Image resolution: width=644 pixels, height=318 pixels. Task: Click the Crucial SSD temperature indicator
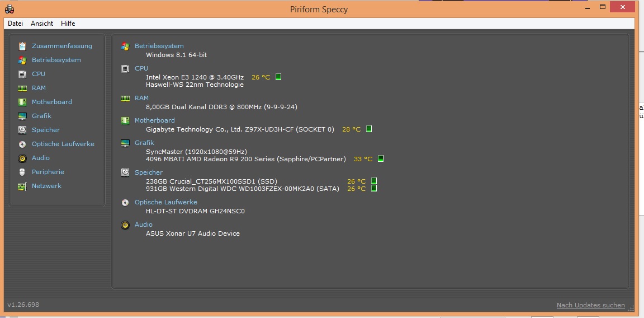(374, 181)
